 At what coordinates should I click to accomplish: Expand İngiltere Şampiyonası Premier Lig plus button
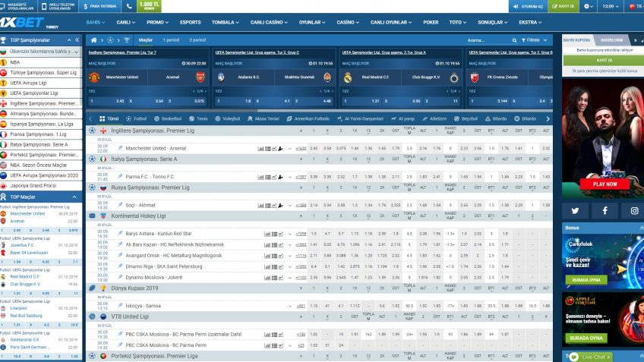point(301,131)
